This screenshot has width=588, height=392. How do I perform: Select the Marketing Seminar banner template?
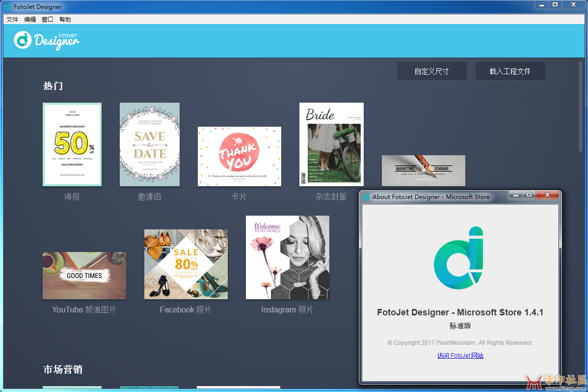pyautogui.click(x=424, y=170)
